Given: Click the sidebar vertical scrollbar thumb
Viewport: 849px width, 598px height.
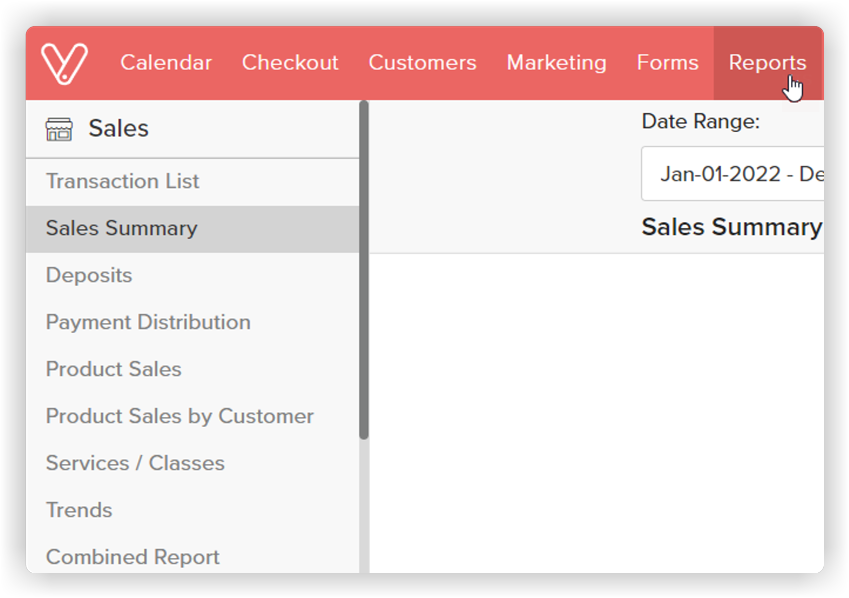Looking at the screenshot, I should (364, 270).
